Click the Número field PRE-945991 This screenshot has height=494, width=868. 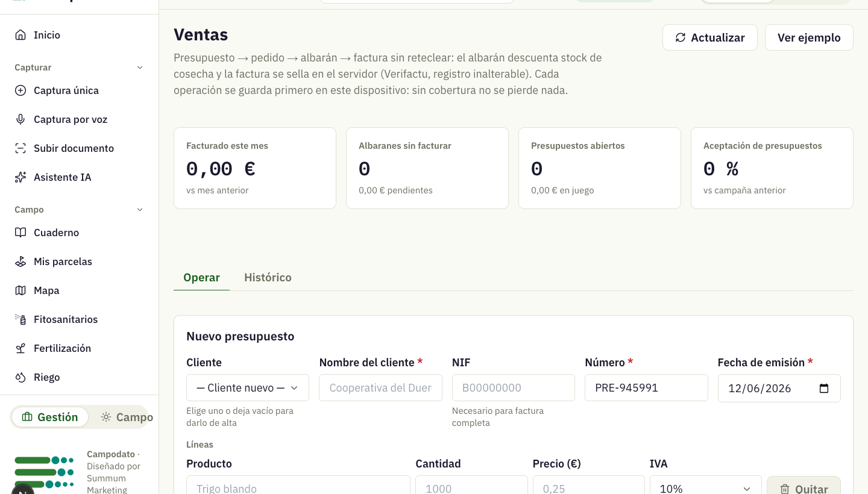click(x=646, y=388)
